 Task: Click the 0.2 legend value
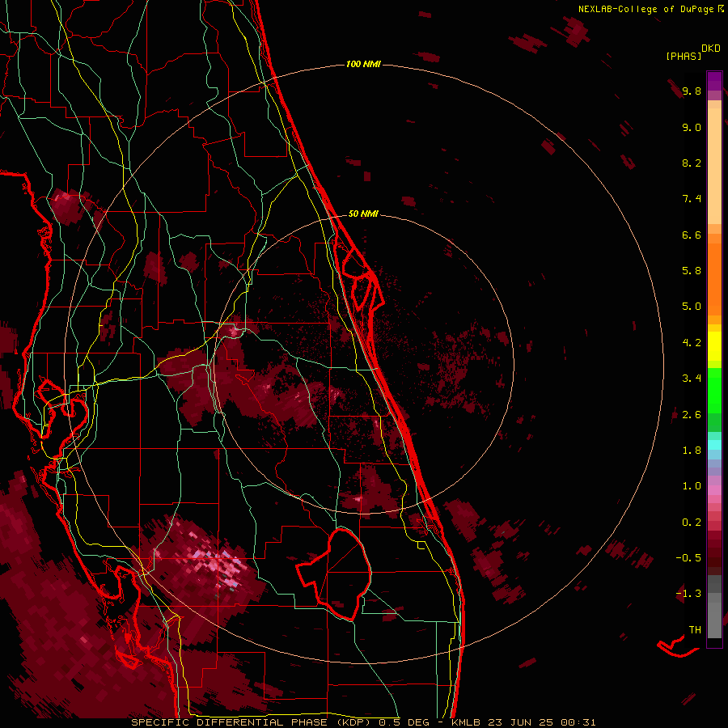(692, 523)
